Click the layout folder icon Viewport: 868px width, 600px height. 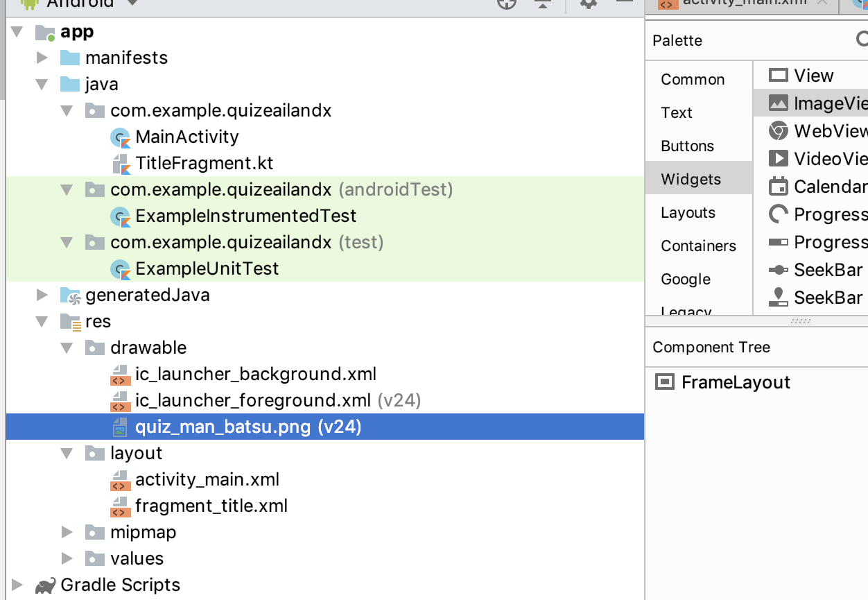95,453
